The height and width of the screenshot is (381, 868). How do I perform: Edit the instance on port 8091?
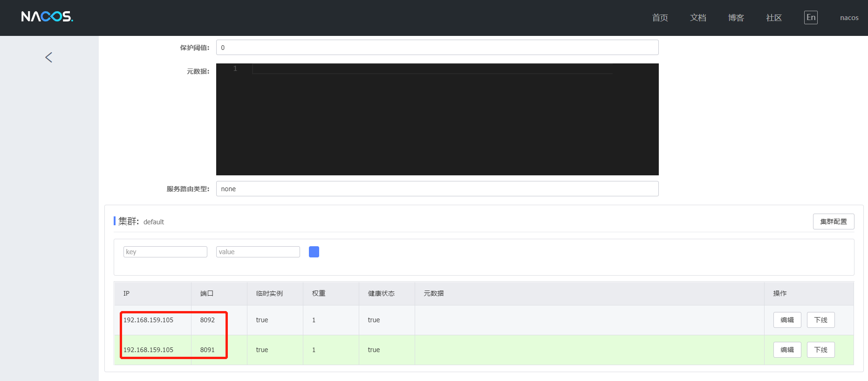point(787,350)
